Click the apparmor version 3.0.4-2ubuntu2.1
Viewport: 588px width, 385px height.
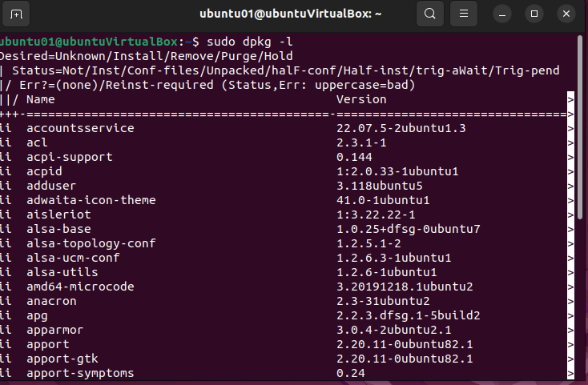pyautogui.click(x=394, y=330)
